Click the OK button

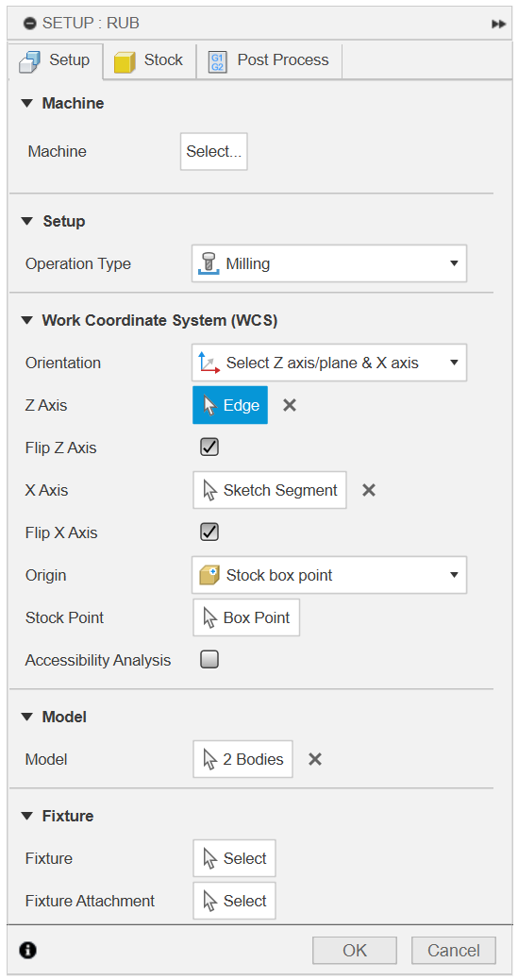click(354, 951)
